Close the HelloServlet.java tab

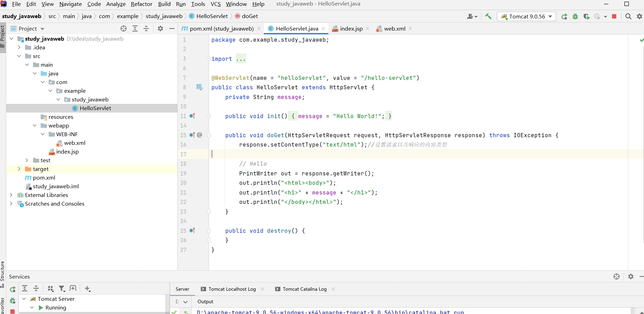pyautogui.click(x=323, y=28)
